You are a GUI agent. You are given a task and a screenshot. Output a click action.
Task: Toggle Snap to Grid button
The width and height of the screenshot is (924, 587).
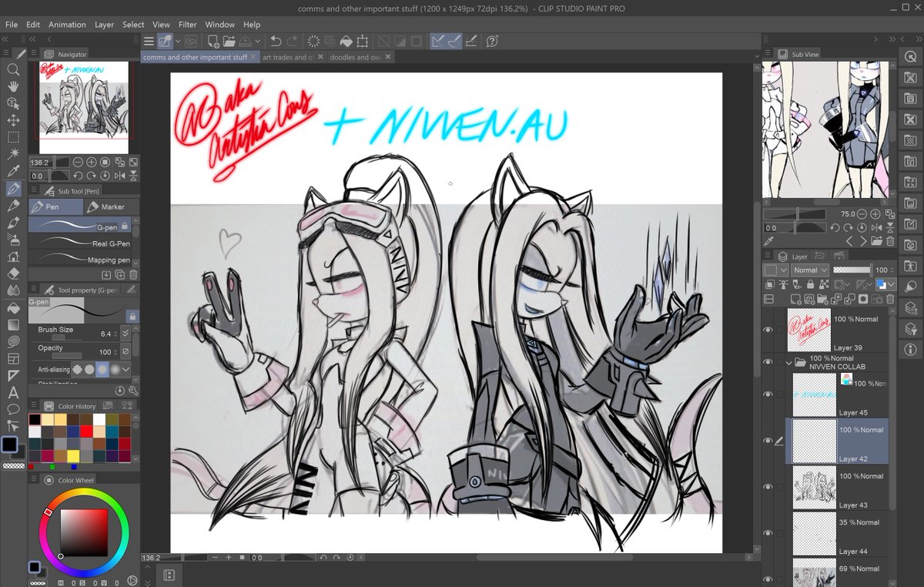point(471,41)
